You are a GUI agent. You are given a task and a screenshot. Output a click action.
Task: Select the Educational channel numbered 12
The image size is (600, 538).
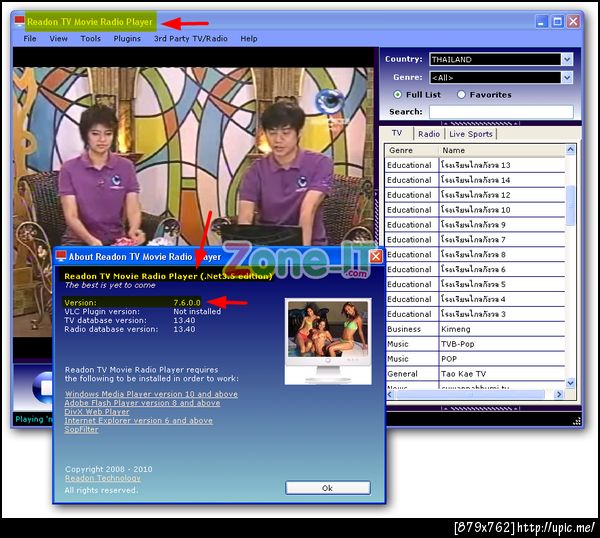pyautogui.click(x=475, y=195)
